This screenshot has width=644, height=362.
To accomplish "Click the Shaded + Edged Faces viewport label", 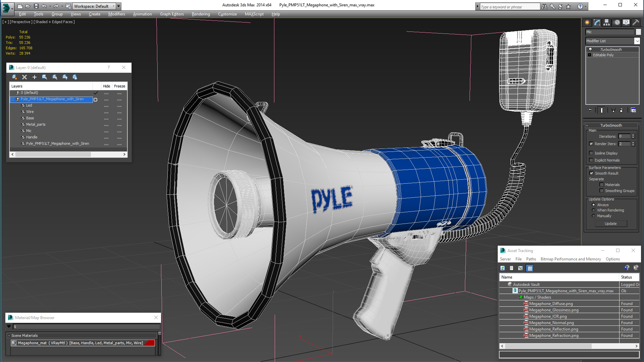I will click(54, 22).
